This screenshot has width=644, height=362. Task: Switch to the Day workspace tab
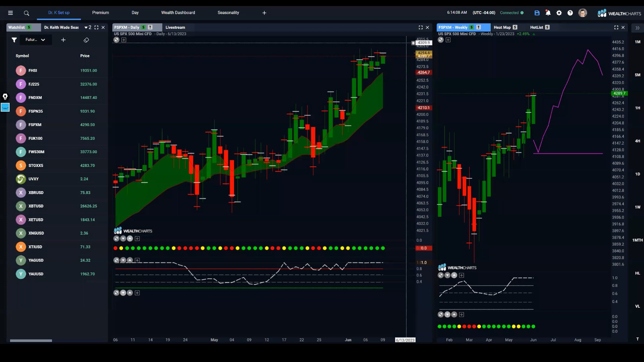pos(135,13)
